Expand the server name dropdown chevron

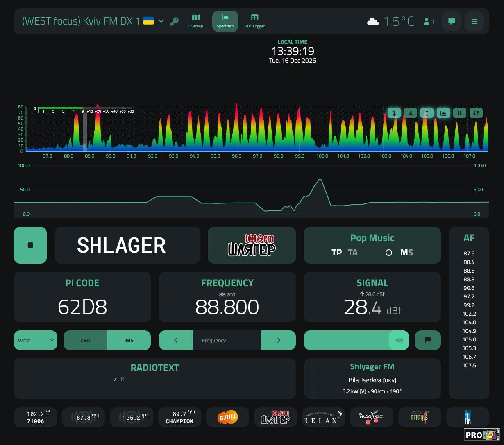(x=161, y=21)
